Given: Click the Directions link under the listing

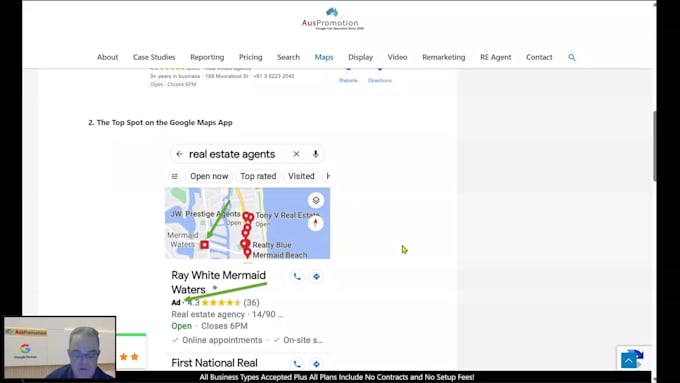Looking at the screenshot, I should click(379, 80).
